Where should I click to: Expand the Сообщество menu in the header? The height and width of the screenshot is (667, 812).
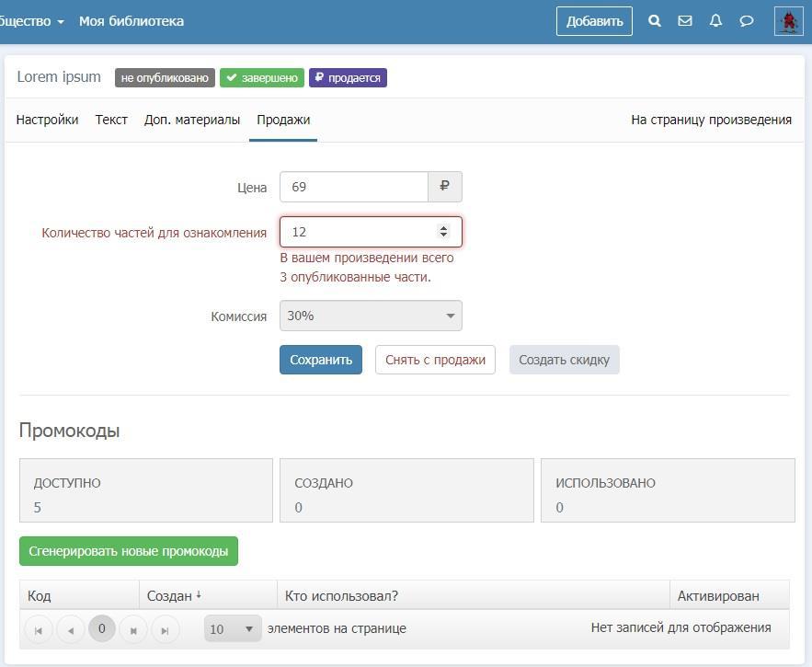pos(33,21)
